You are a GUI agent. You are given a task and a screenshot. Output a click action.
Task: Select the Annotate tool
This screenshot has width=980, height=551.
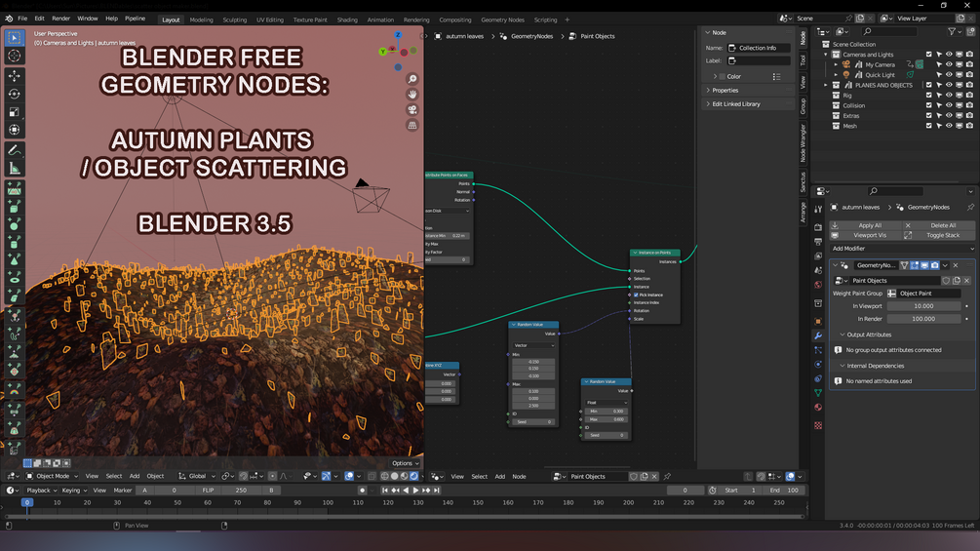pos(14,150)
